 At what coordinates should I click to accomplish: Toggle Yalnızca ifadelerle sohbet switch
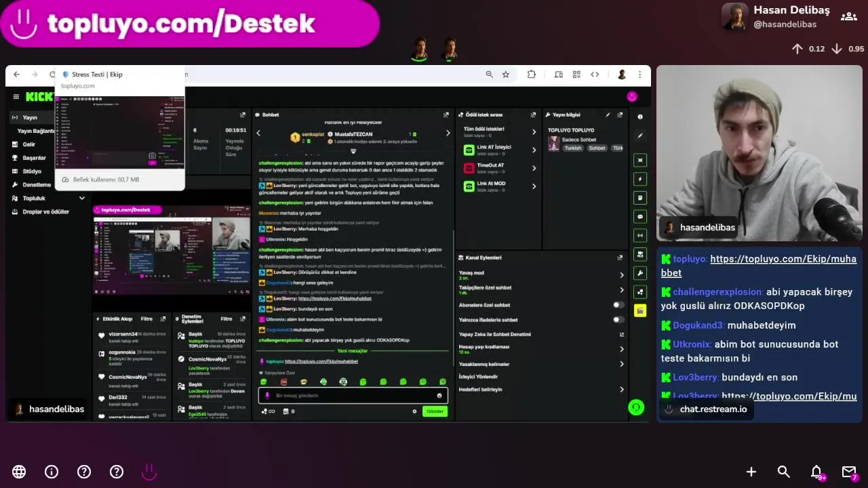click(x=618, y=320)
